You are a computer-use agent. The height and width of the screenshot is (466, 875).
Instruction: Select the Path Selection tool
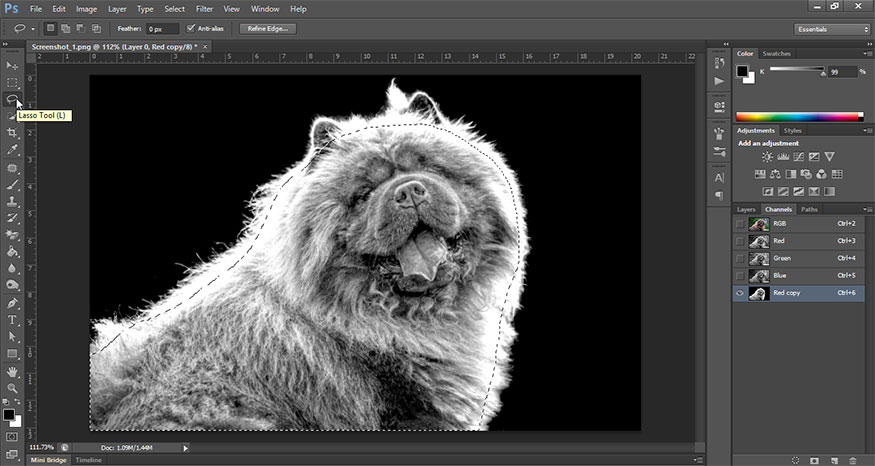[12, 337]
